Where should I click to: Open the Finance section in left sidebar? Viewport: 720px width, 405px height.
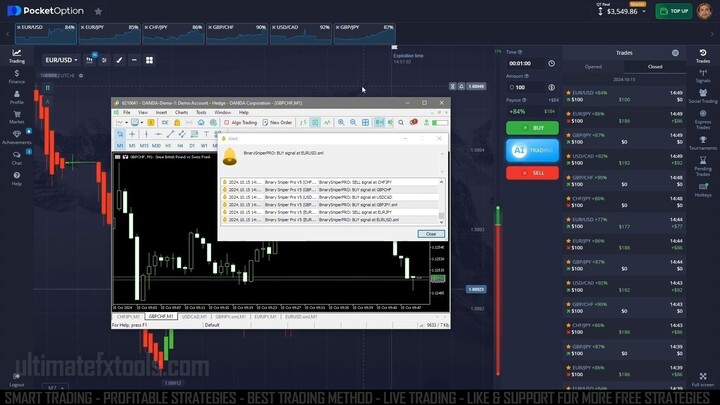coord(17,77)
